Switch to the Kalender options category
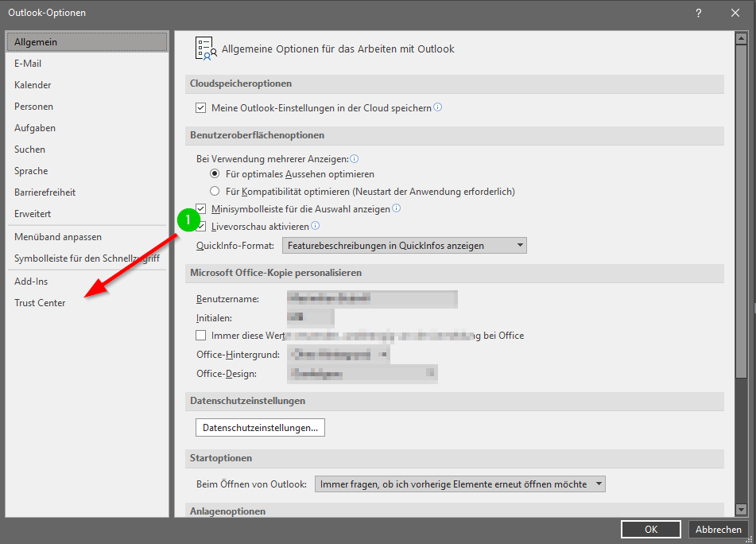 click(33, 85)
